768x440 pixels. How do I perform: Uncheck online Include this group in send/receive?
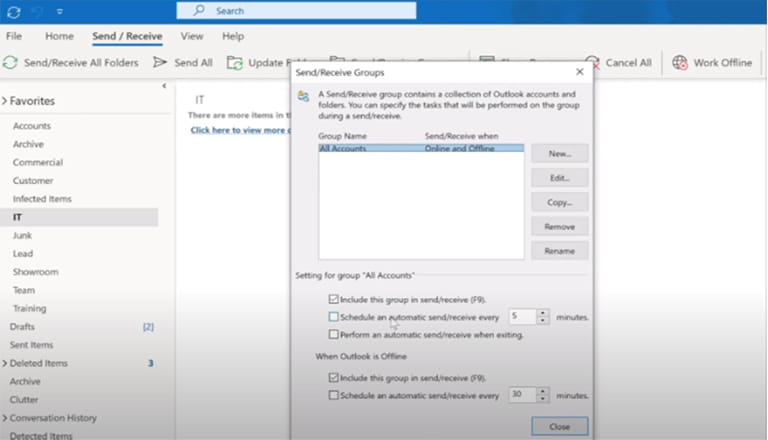coord(334,299)
